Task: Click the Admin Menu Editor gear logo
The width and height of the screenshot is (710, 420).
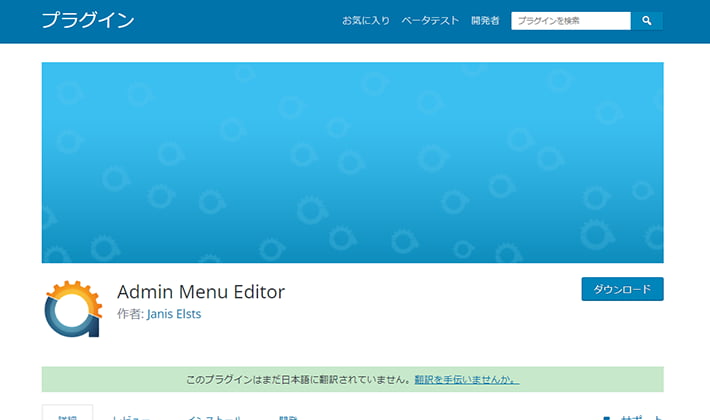Action: tap(73, 309)
